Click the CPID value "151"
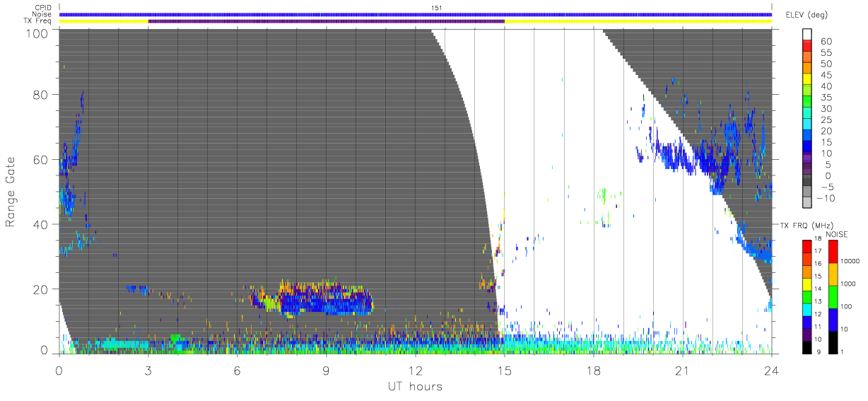This screenshot has width=868, height=401. (x=437, y=7)
